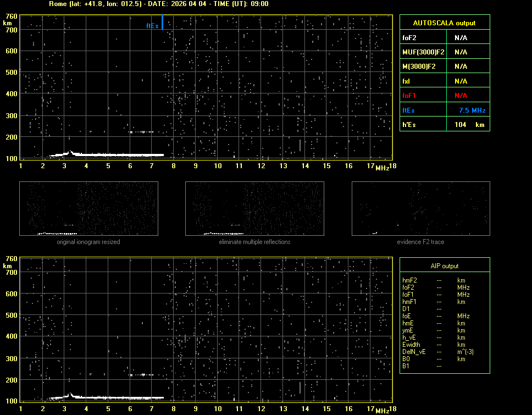The image size is (532, 415).
Task: Click the B0 row in AIP output
Action: coord(406,359)
